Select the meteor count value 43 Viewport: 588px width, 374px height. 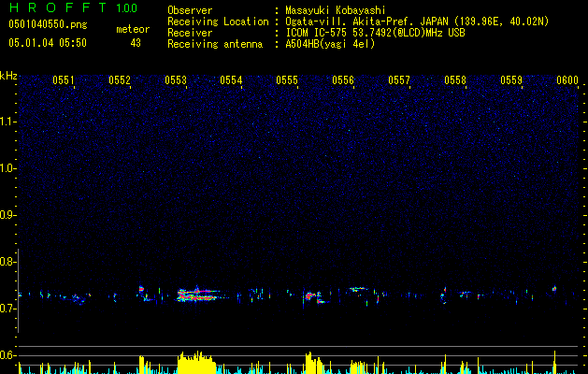(x=136, y=43)
